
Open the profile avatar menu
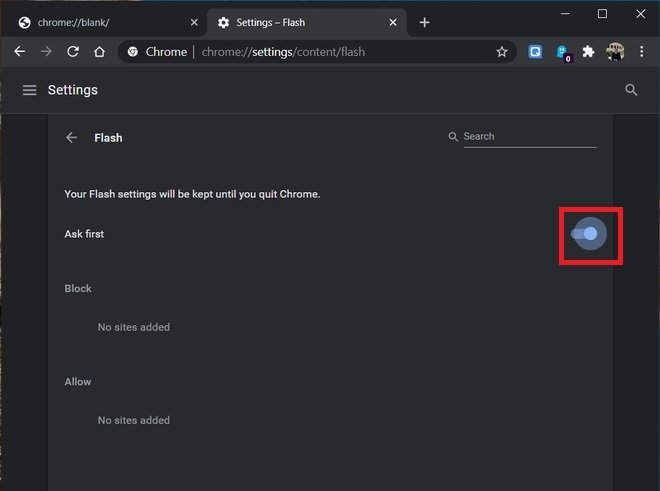pyautogui.click(x=615, y=52)
